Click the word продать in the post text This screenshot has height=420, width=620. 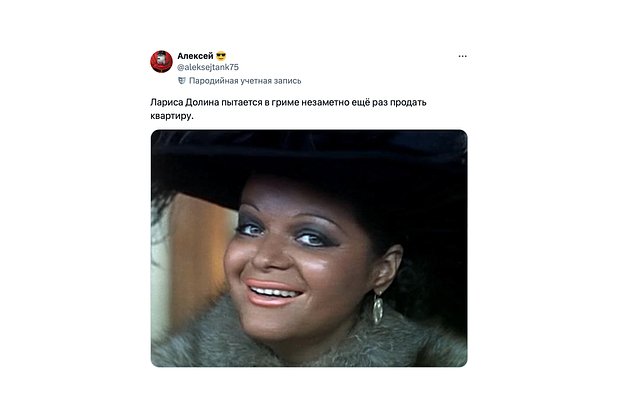[x=408, y=102]
